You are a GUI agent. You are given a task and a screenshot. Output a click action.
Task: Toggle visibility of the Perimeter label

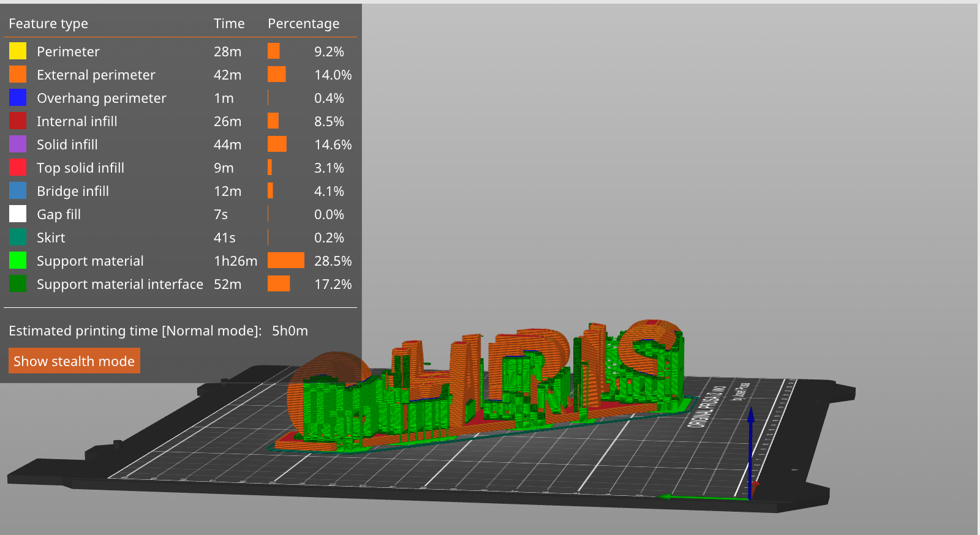coord(68,51)
